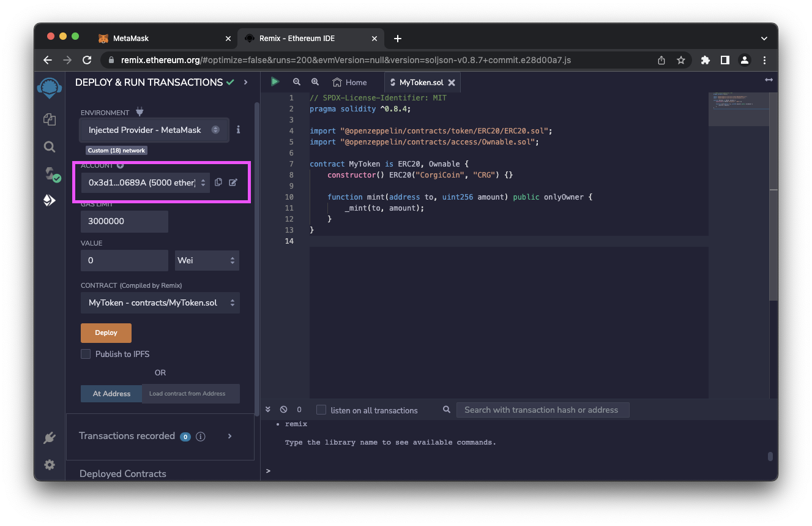Screen dimensions: 812x526
Task: Open the account selector dropdown
Action: click(x=145, y=182)
